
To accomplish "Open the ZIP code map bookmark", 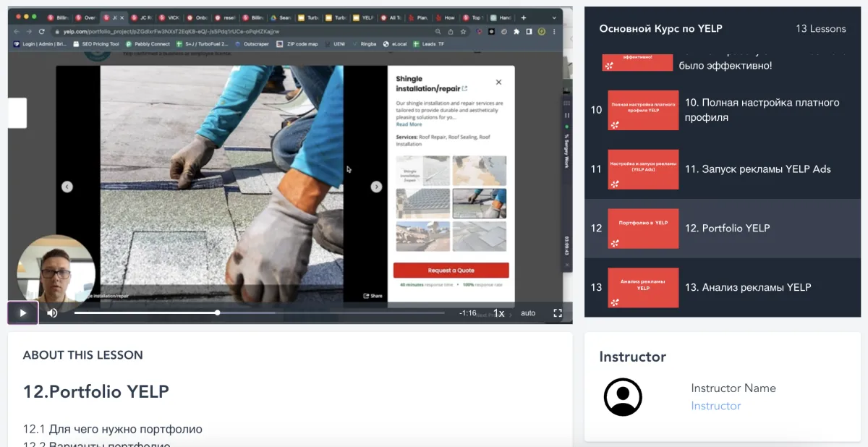I will point(297,44).
